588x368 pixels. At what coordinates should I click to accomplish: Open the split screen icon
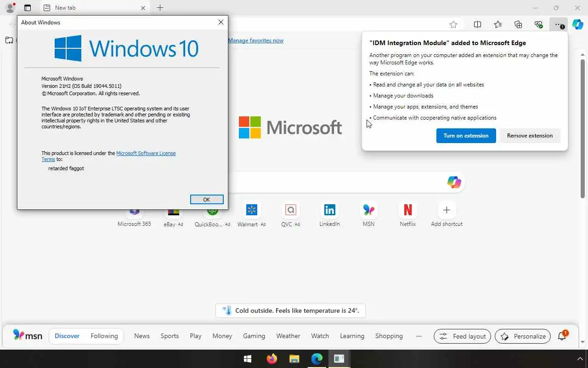coord(477,25)
